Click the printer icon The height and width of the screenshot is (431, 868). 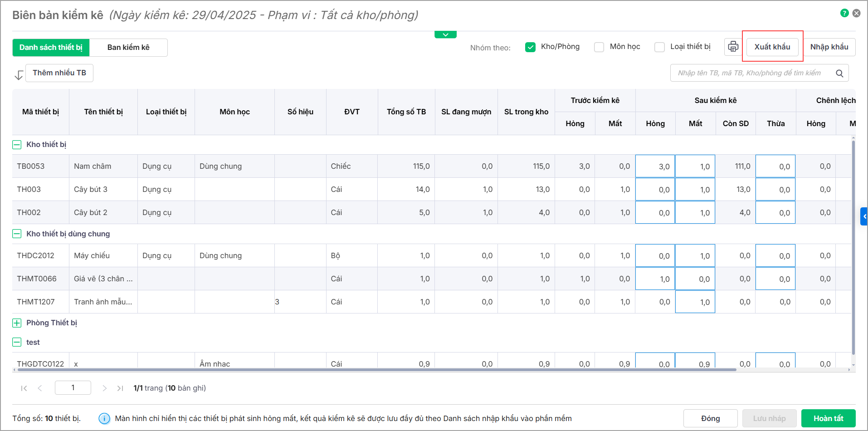point(733,47)
